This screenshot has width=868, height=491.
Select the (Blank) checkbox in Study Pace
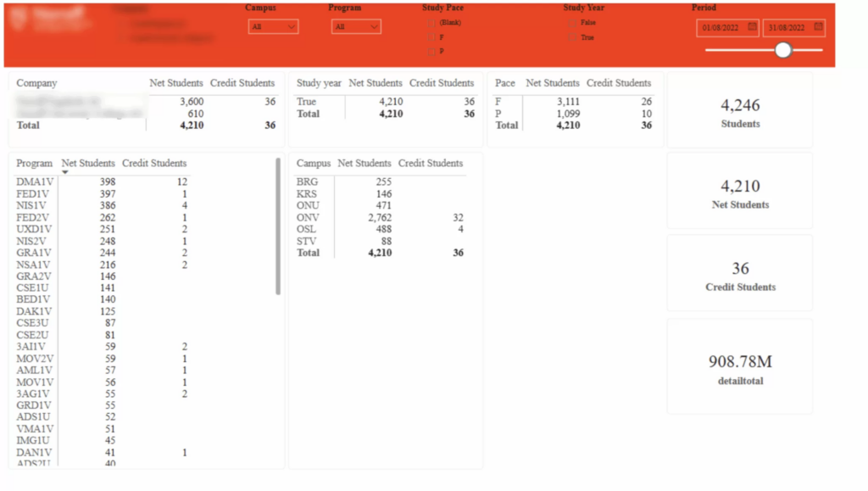(431, 23)
